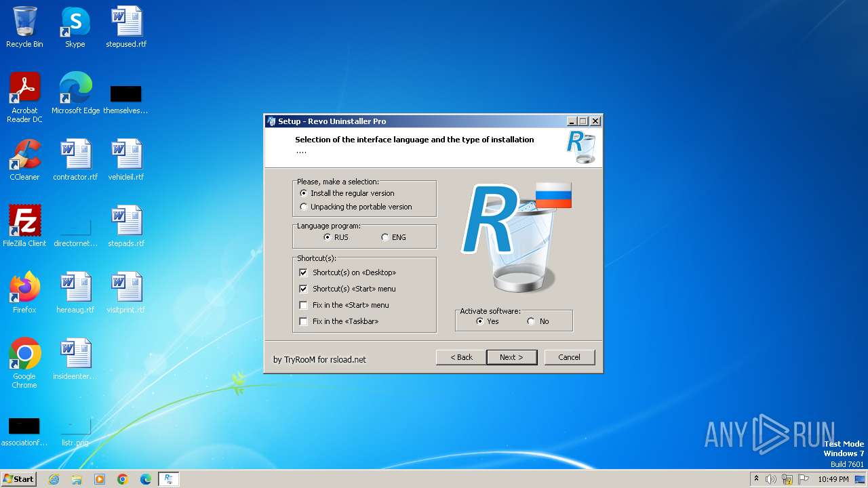Viewport: 868px width, 488px height.
Task: Enable Fix in the Start menu
Action: click(x=344, y=305)
